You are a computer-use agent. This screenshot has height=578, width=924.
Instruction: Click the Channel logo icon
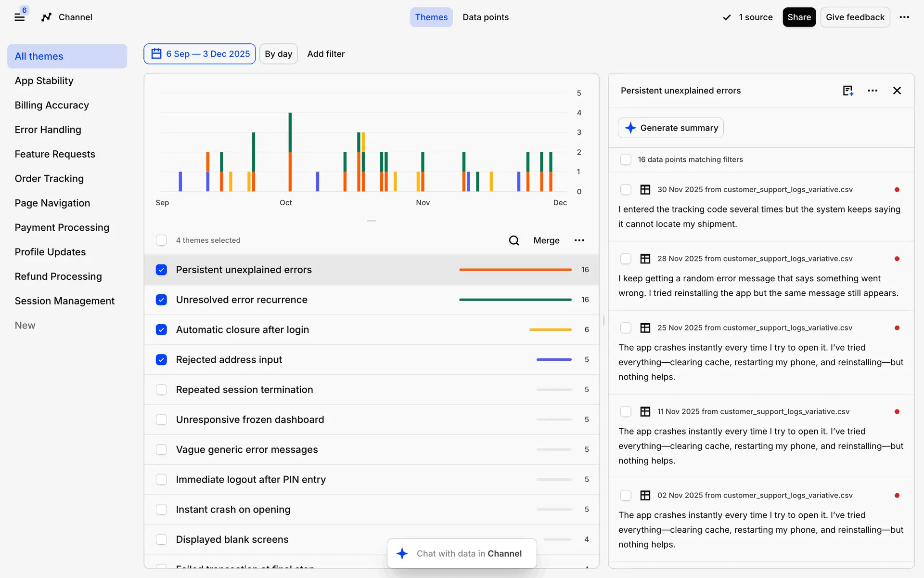pyautogui.click(x=46, y=17)
